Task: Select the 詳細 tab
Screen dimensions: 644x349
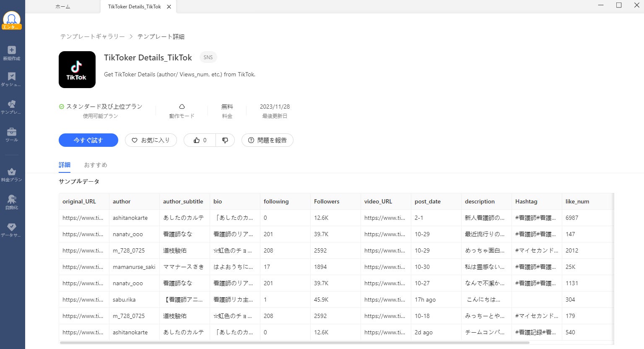Action: (x=65, y=165)
